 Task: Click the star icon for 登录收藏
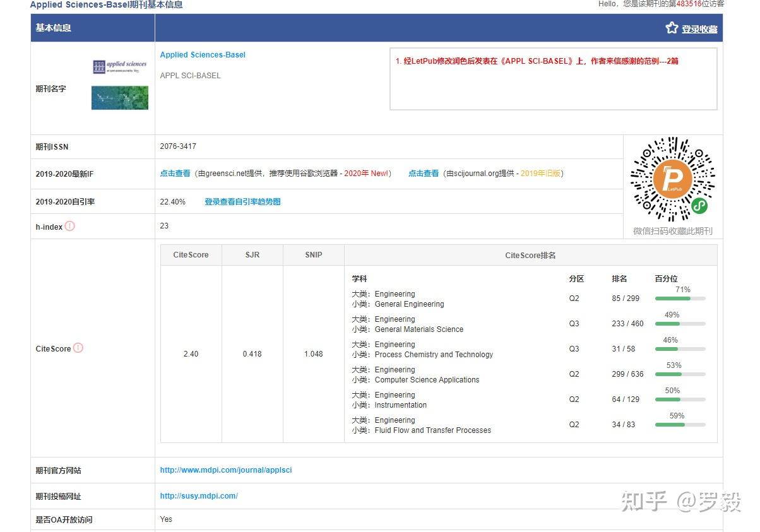672,28
